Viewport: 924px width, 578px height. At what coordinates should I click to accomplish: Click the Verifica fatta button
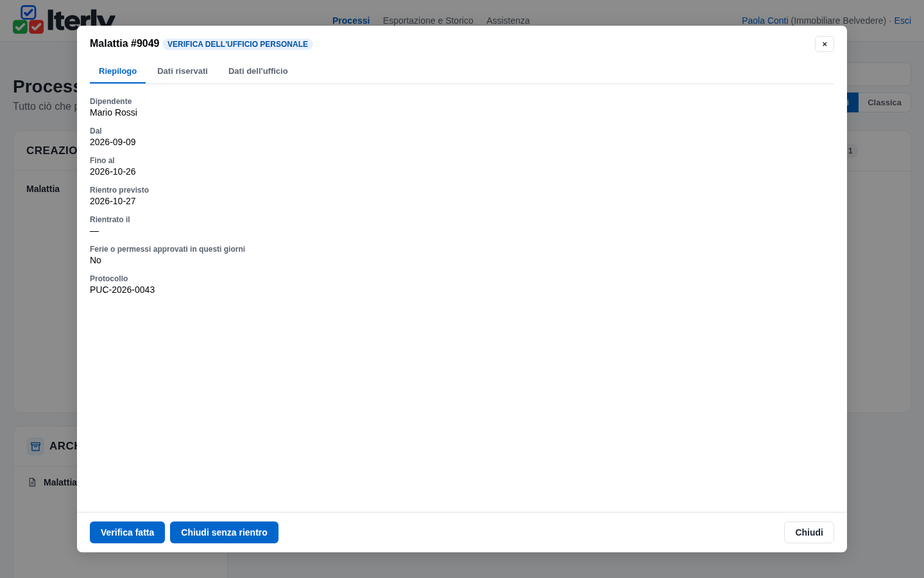point(127,532)
